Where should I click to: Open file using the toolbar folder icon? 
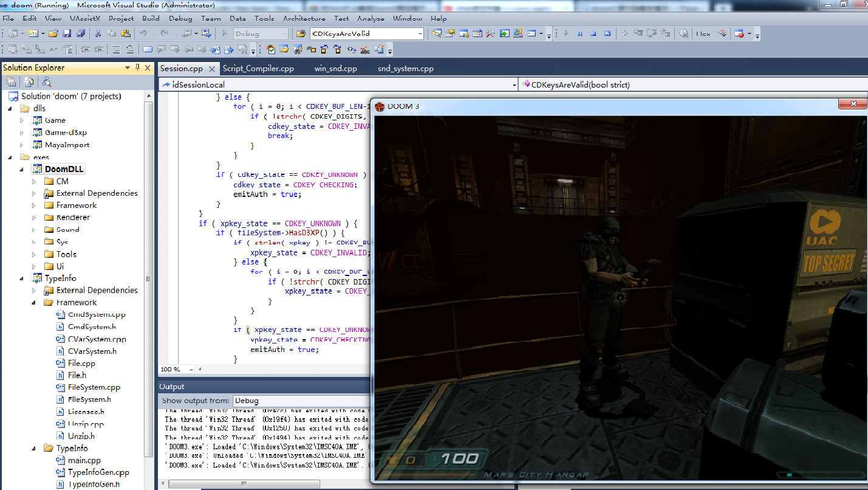coord(53,33)
